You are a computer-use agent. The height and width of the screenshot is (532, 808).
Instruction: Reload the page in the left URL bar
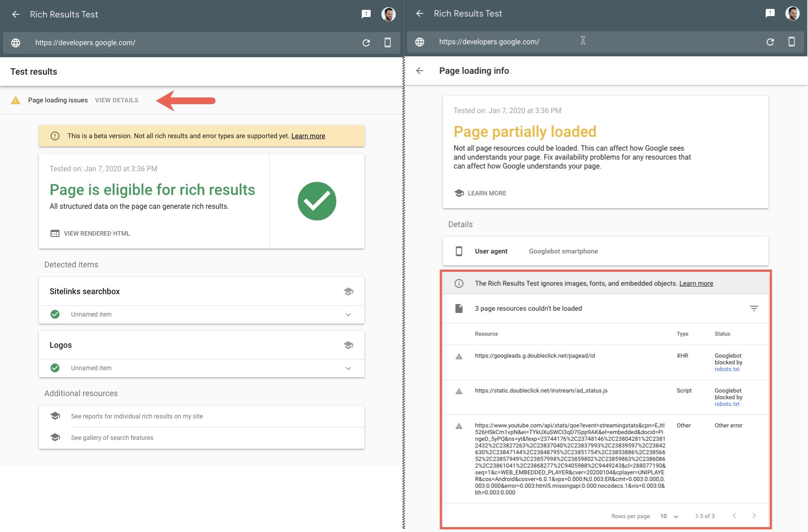coord(366,42)
